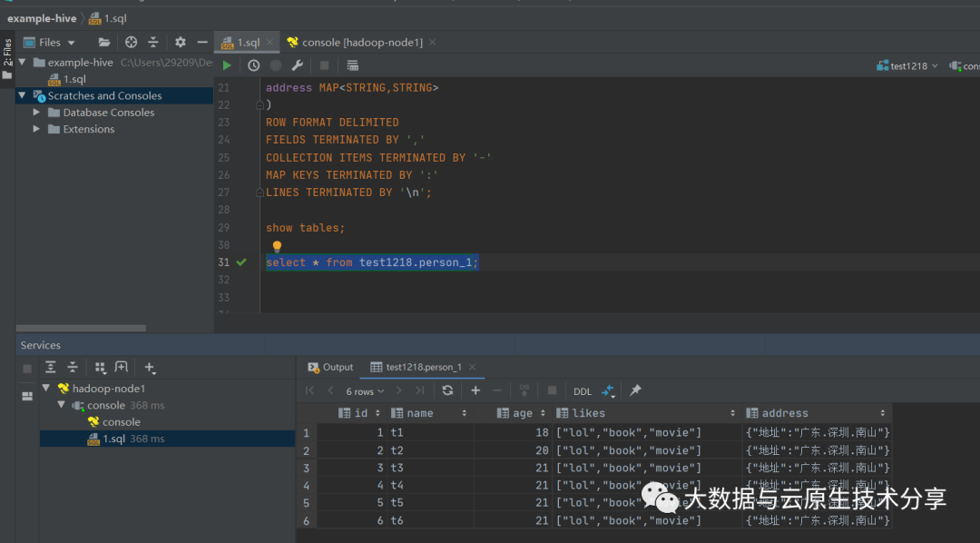Expand all nodes in Services toolbar
Viewport: 980px width, 543px height.
51,367
